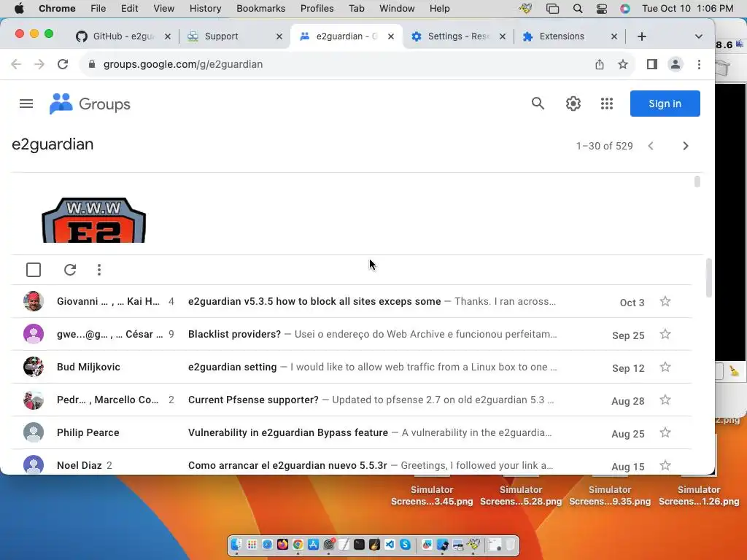Tick the select-all conversations checkbox
The width and height of the screenshot is (747, 560).
tap(34, 270)
